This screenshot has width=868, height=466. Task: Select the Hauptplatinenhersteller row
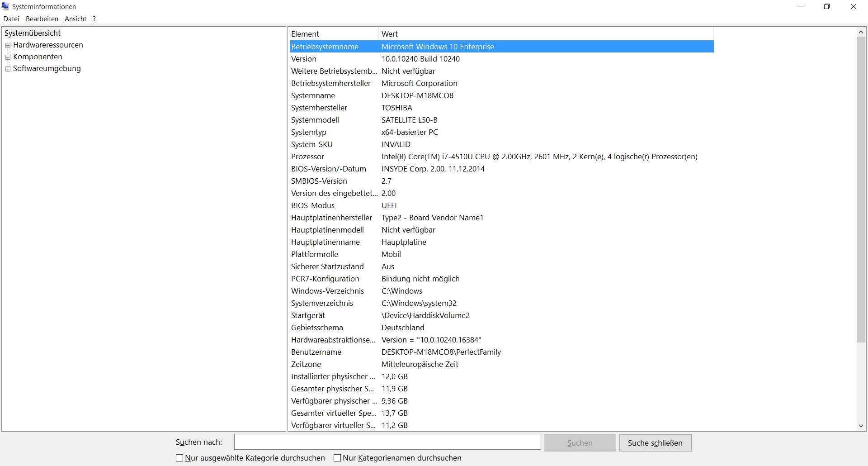tap(502, 218)
